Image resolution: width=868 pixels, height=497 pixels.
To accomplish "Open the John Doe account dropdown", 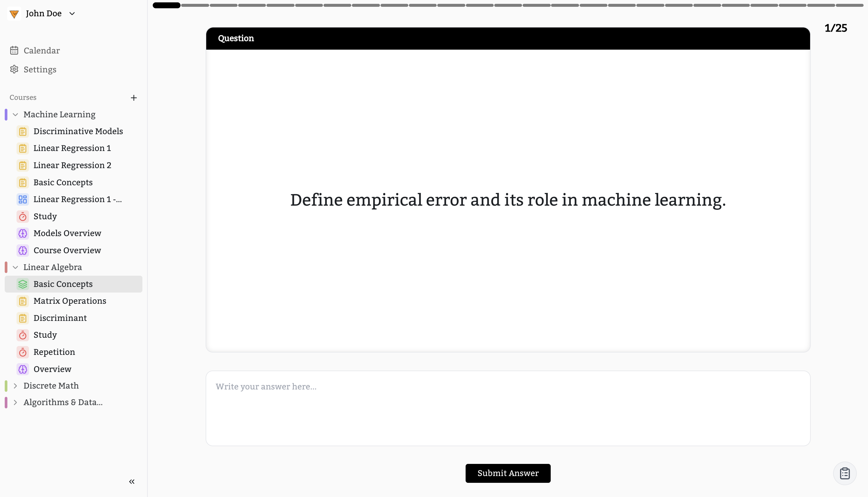I will (x=72, y=14).
